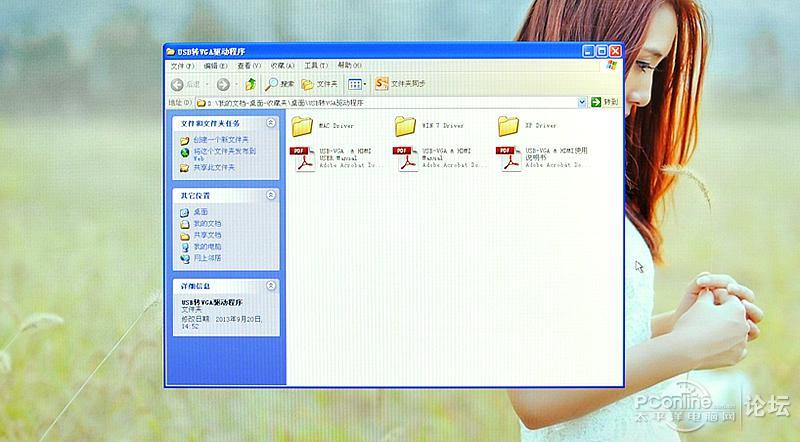Click the Folder Sync (文件夹同步) toolbar button
800x442 pixels.
399,83
